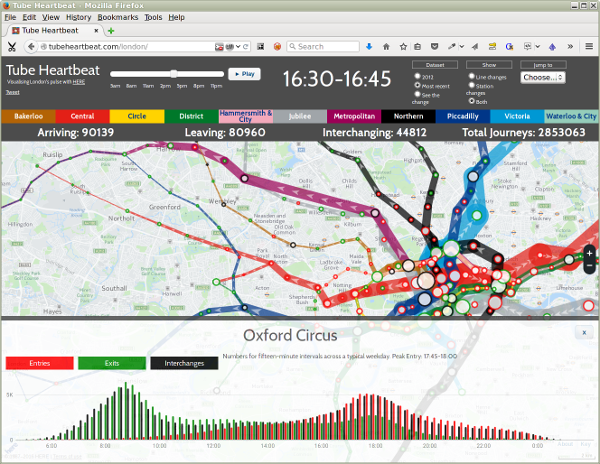Viewport: 600px width, 464px height.
Task: Click the Pocket shield icon
Action: (x=434, y=47)
